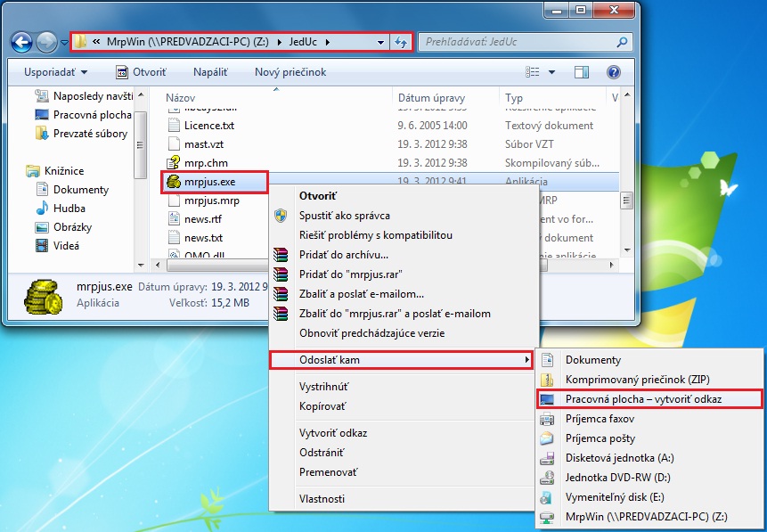Open the Hudba library
The height and width of the screenshot is (532, 767).
click(61, 208)
